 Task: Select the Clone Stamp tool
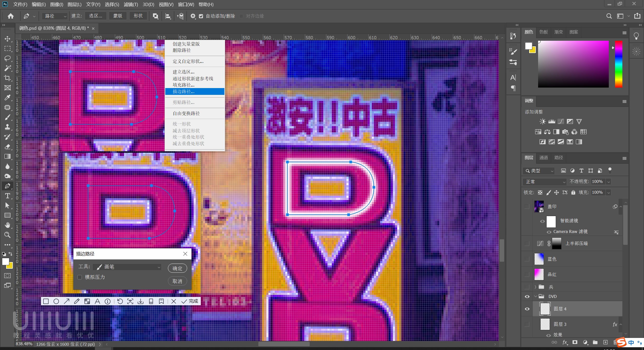pyautogui.click(x=8, y=127)
